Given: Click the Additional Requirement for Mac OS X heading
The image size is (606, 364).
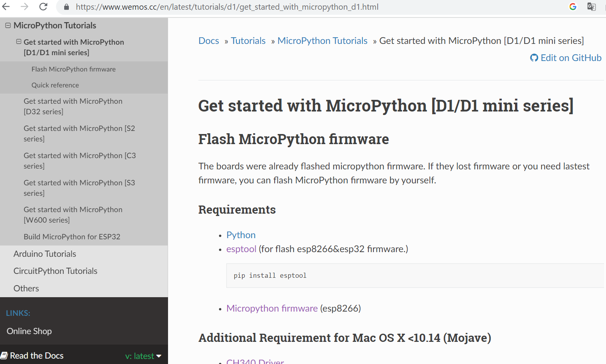Looking at the screenshot, I should [x=345, y=338].
